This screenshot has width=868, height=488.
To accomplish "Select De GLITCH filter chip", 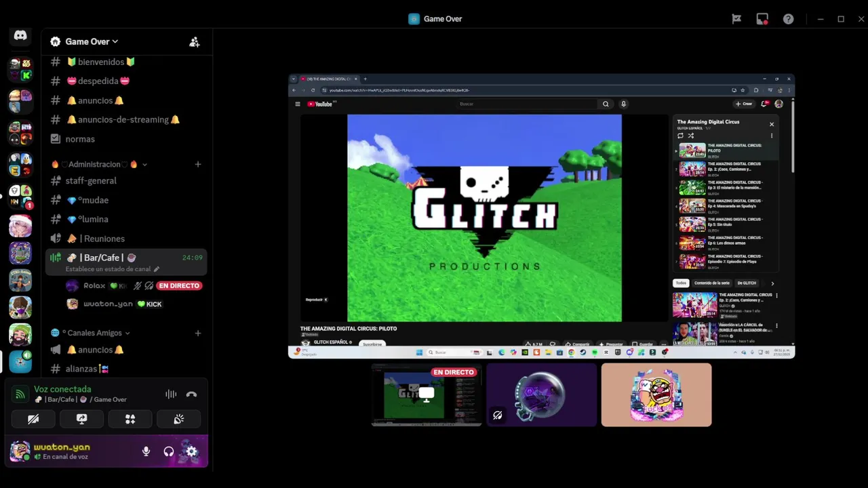I will click(x=747, y=283).
